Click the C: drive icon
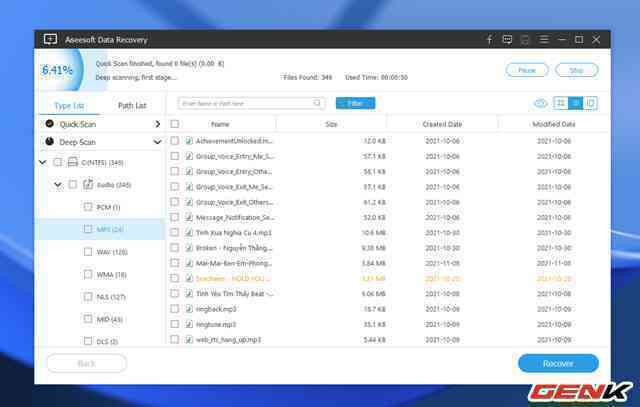 [x=73, y=162]
